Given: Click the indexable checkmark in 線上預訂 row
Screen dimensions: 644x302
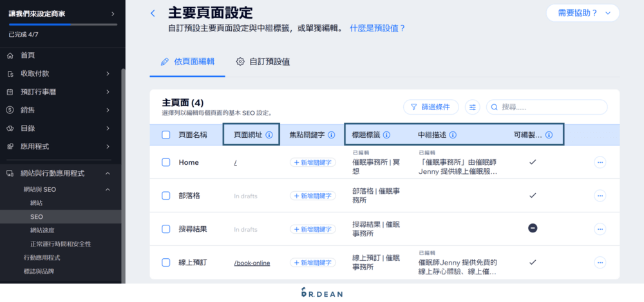Looking at the screenshot, I should click(x=533, y=261).
